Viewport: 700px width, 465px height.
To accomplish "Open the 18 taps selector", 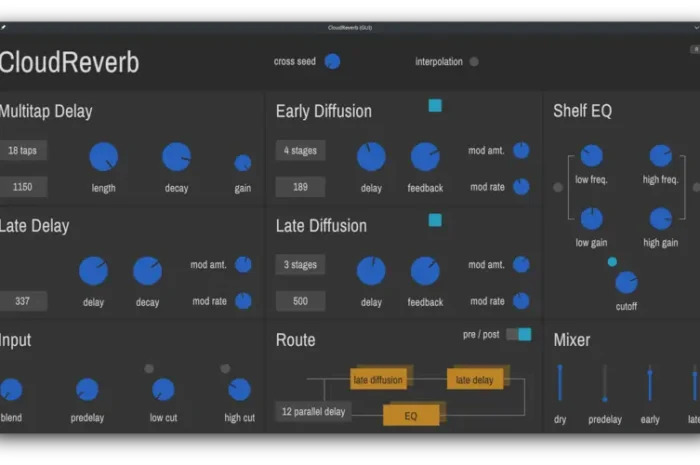I will point(23,151).
